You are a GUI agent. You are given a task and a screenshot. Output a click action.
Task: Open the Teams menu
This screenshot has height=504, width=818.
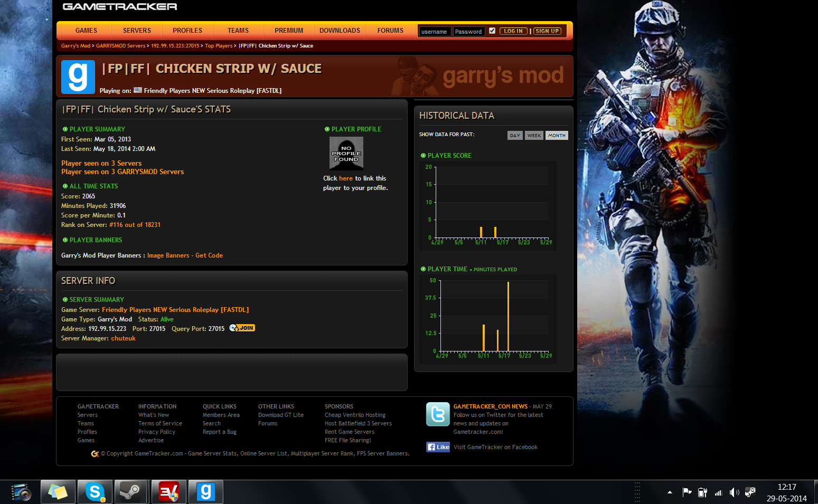click(238, 31)
